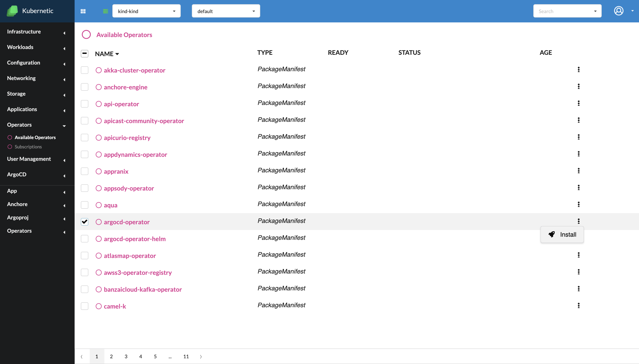This screenshot has height=364, width=639.
Task: Open actions menu for apicast-community-operator
Action: click(x=578, y=120)
